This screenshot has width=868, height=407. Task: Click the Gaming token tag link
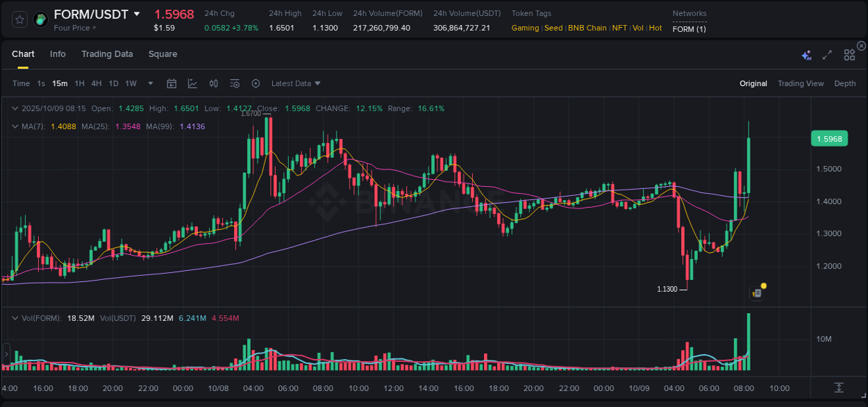click(525, 28)
